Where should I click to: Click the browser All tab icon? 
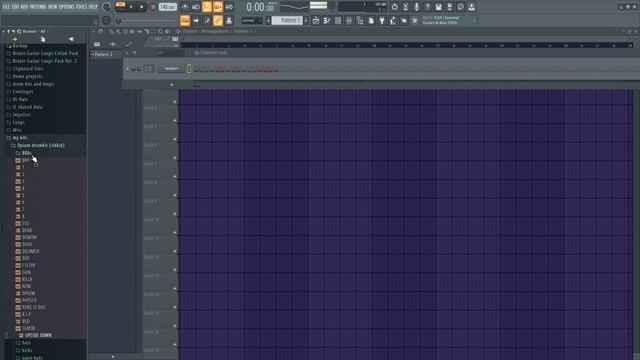coord(15,39)
